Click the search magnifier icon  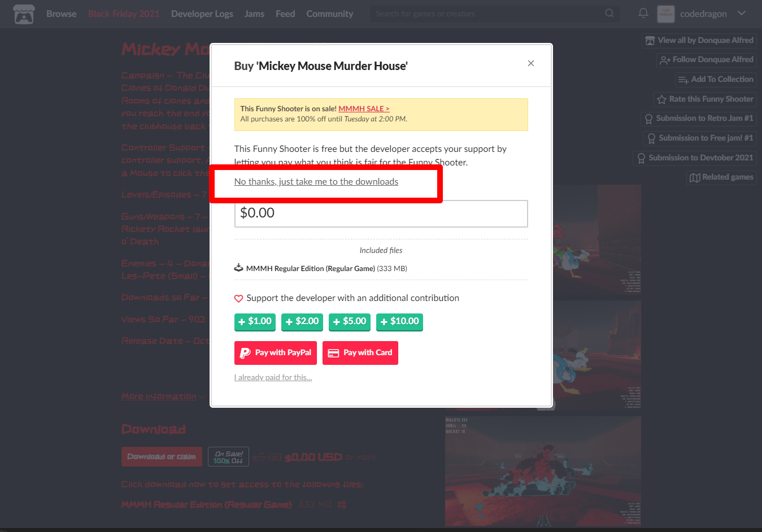click(x=609, y=13)
